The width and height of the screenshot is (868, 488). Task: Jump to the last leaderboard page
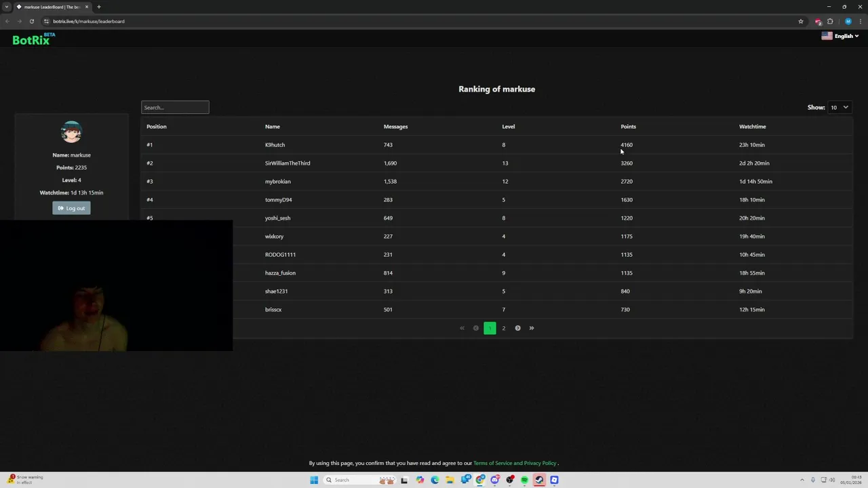pyautogui.click(x=532, y=328)
